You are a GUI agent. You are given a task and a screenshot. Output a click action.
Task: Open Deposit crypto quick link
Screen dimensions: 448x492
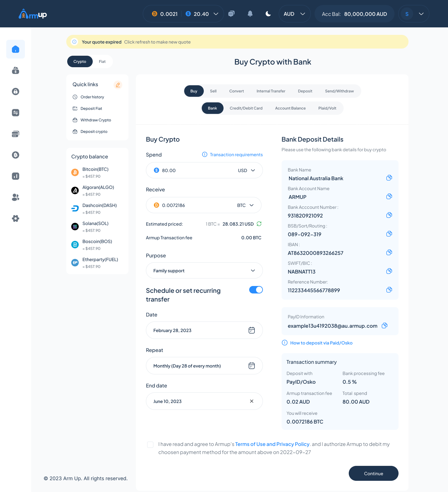pos(90,131)
